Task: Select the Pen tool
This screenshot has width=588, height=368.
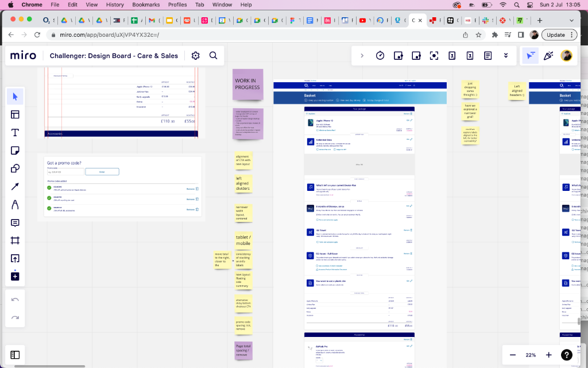Action: coord(15,205)
